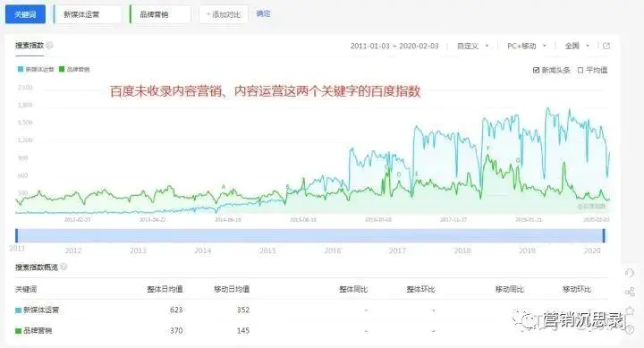Click the 整体同比 column header
644x348 pixels.
(x=353, y=289)
